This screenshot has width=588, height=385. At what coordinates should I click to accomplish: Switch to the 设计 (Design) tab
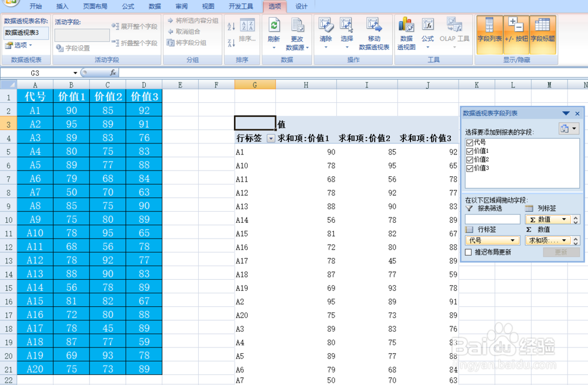point(301,6)
